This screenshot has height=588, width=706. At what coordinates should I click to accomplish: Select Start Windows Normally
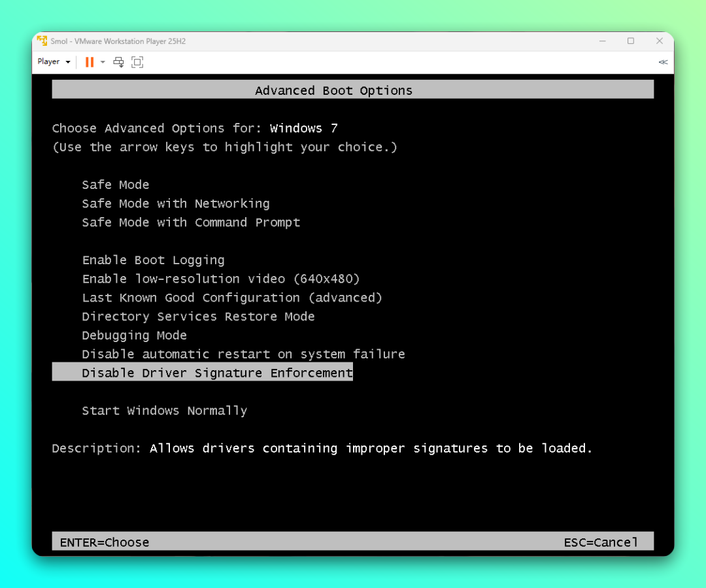point(164,411)
